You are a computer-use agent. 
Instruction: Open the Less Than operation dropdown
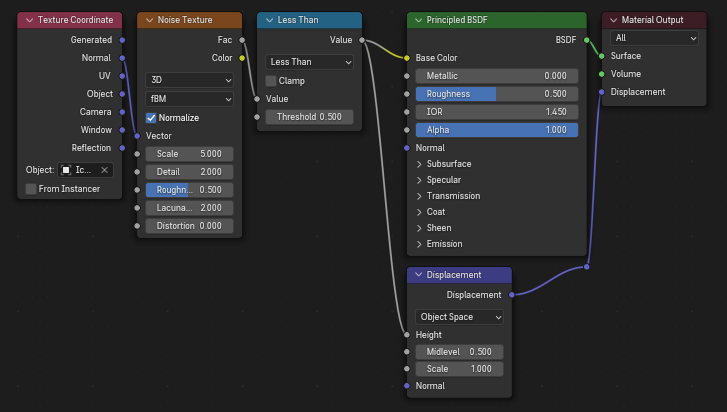pyautogui.click(x=309, y=62)
